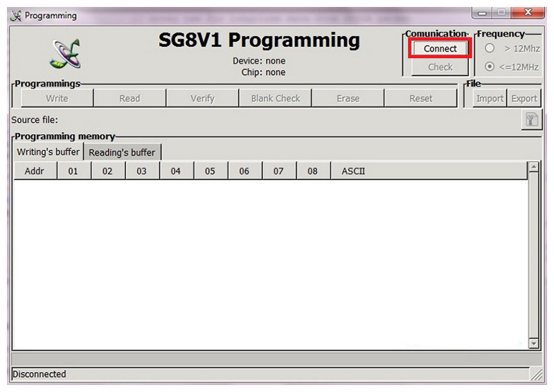Select the <=12MHz frequency option
Image resolution: width=554 pixels, height=392 pixels.
tap(490, 67)
